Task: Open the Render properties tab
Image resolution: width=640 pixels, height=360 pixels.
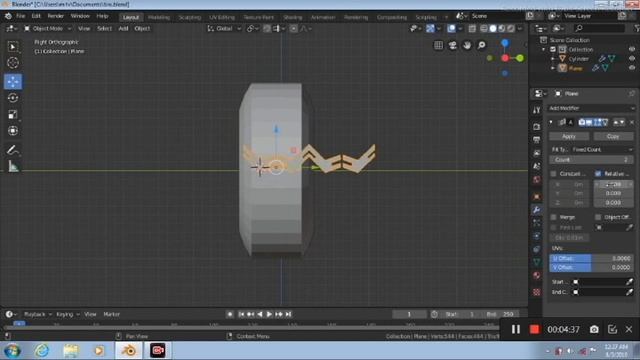Action: point(537,127)
